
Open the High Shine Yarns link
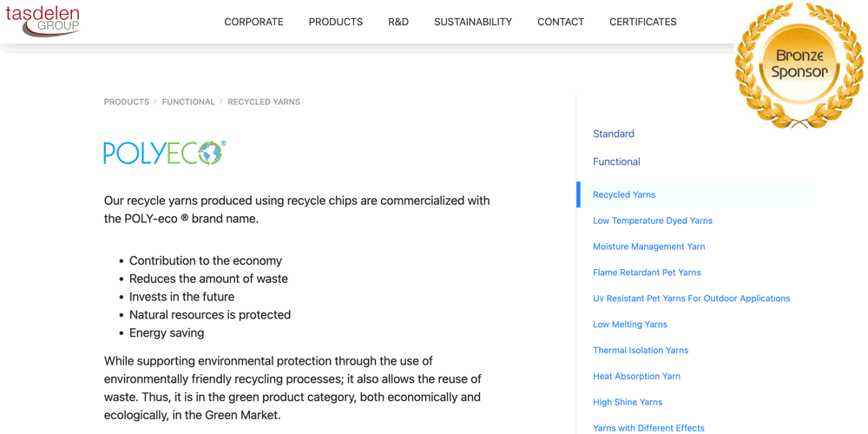(628, 403)
